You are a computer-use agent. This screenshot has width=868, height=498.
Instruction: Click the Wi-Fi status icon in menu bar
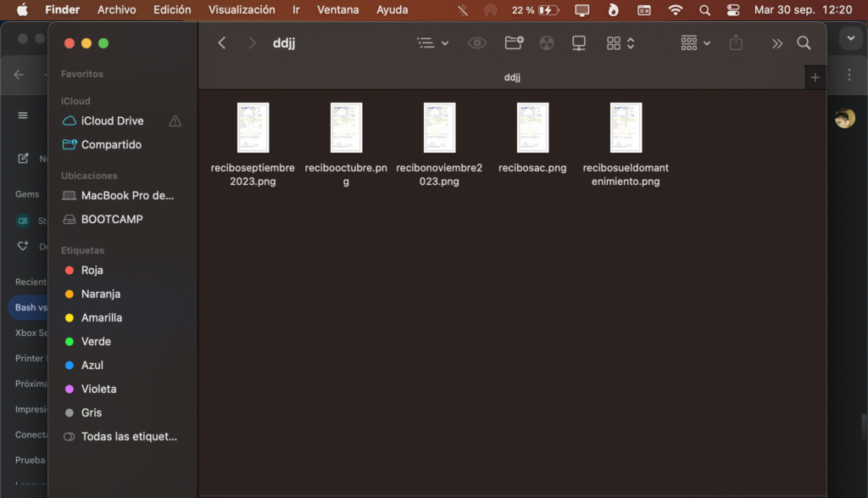pos(675,10)
